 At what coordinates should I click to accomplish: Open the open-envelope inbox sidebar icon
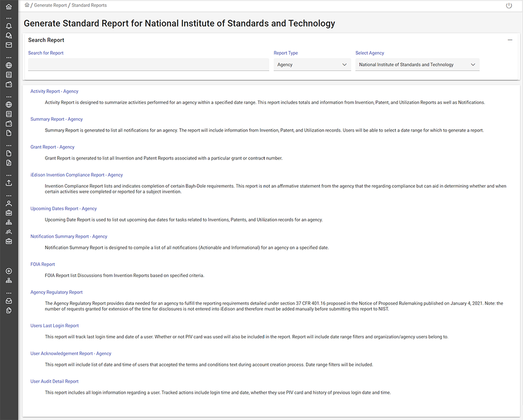coord(8,301)
